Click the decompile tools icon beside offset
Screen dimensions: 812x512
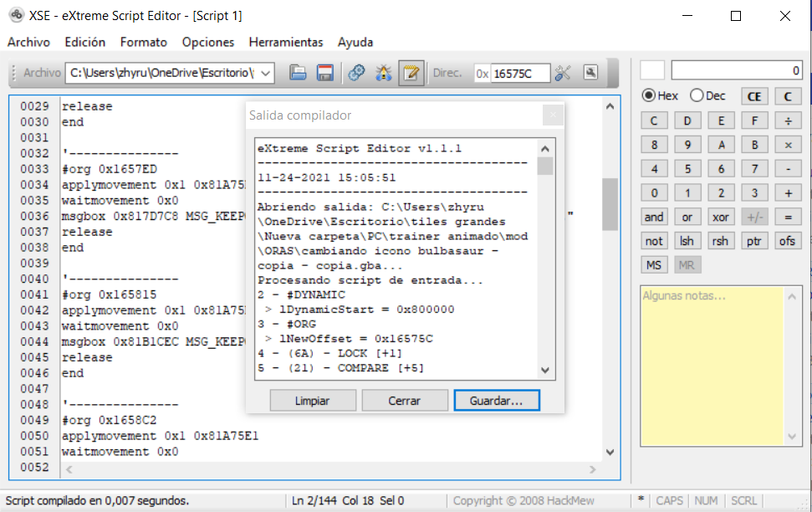(x=563, y=74)
